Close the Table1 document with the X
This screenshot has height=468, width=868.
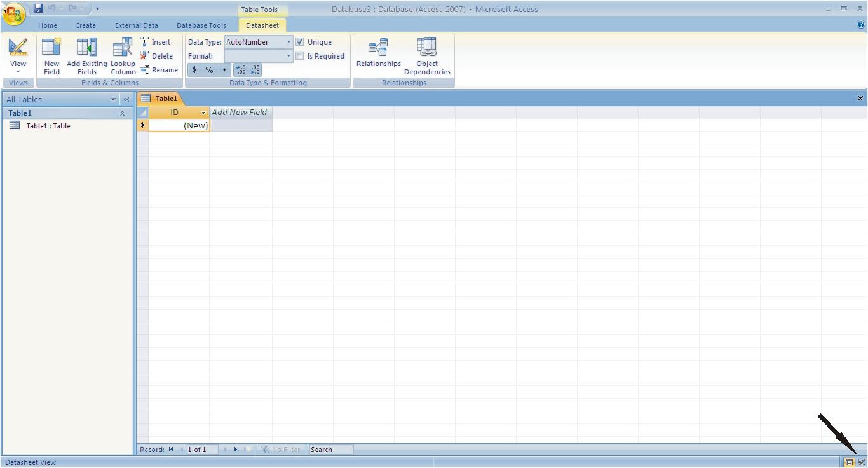point(860,99)
